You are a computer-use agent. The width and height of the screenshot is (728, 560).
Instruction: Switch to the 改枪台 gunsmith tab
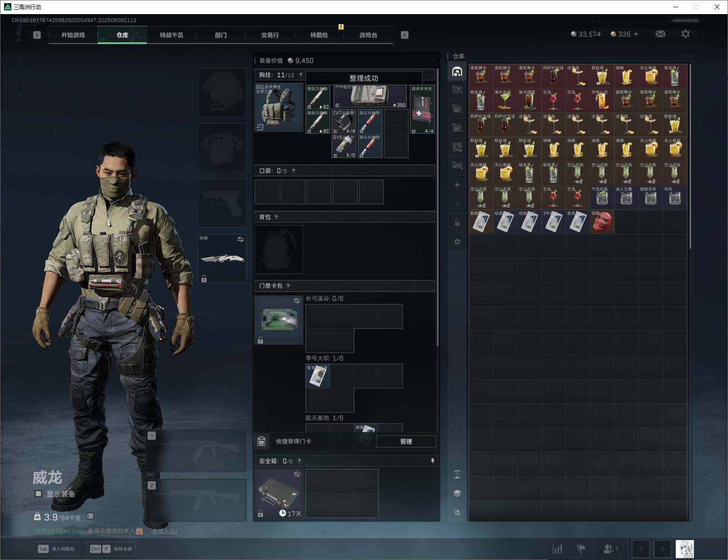pyautogui.click(x=368, y=35)
